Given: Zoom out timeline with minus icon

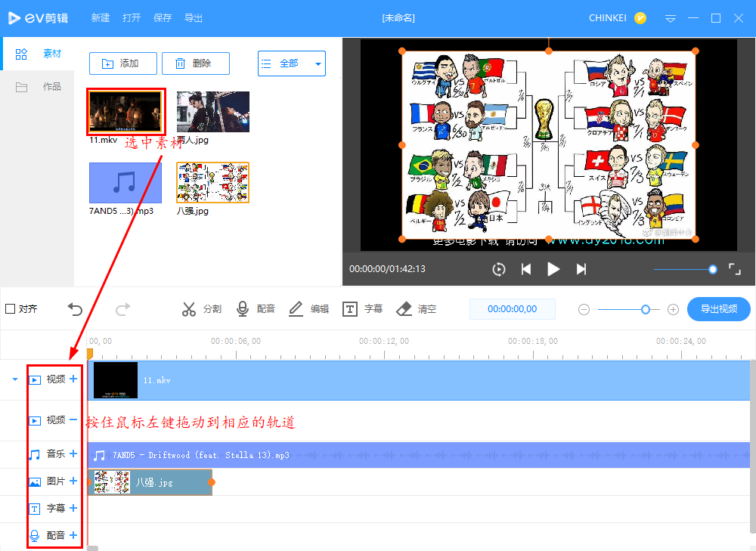Looking at the screenshot, I should click(x=584, y=309).
